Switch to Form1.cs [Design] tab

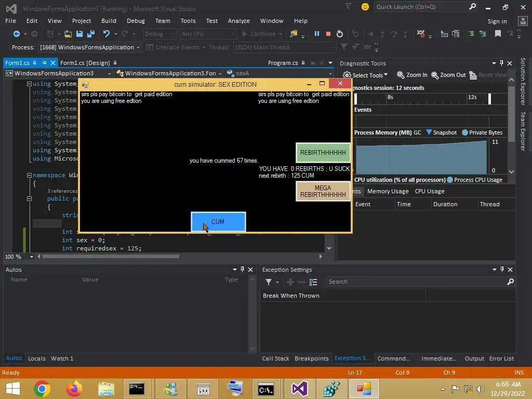85,63
